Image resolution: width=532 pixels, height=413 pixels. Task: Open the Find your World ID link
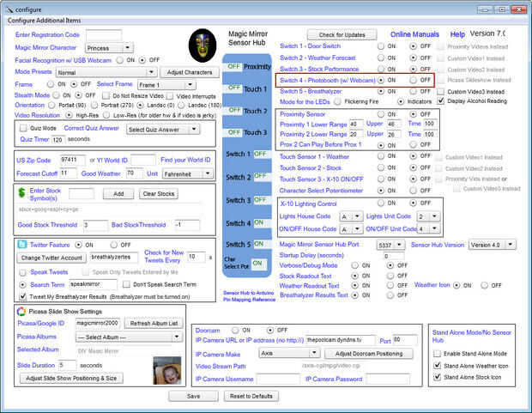pyautogui.click(x=185, y=160)
